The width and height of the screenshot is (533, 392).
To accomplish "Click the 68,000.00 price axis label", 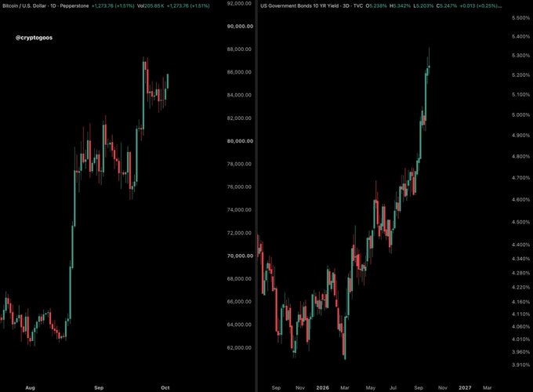I will click(239, 279).
